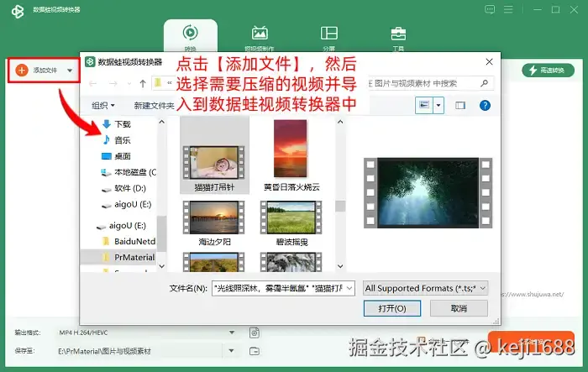The width and height of the screenshot is (588, 372).
Task: Click the high-speed conversion button
Action: pos(548,71)
